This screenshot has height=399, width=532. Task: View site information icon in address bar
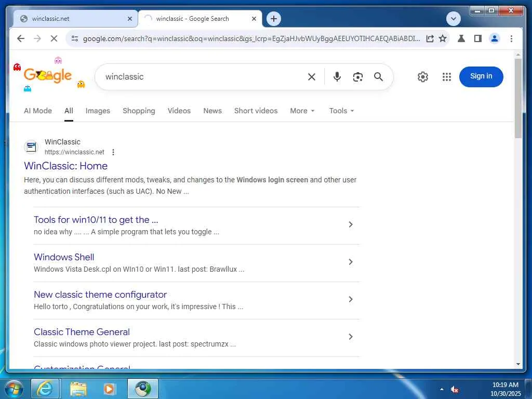click(x=75, y=38)
